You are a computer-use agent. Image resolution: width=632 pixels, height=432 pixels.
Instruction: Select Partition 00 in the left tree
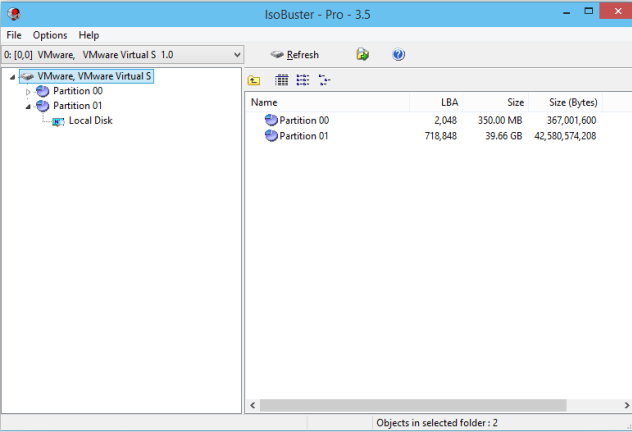pos(78,91)
